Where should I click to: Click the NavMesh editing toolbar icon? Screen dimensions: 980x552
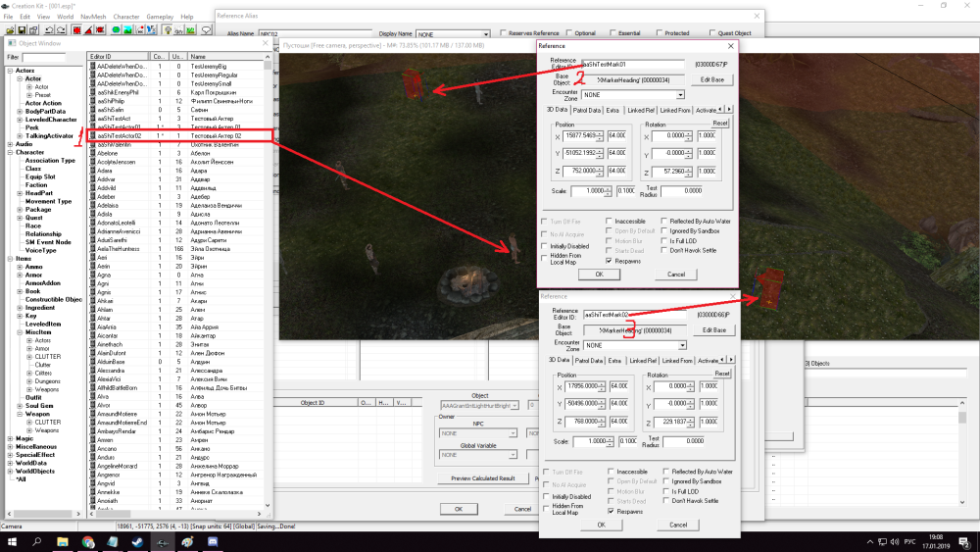click(x=140, y=30)
